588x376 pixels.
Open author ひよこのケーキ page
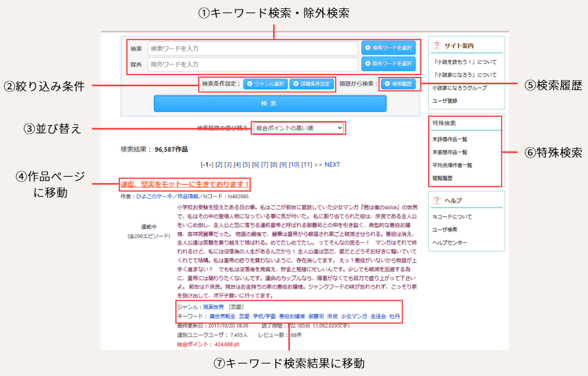point(156,196)
